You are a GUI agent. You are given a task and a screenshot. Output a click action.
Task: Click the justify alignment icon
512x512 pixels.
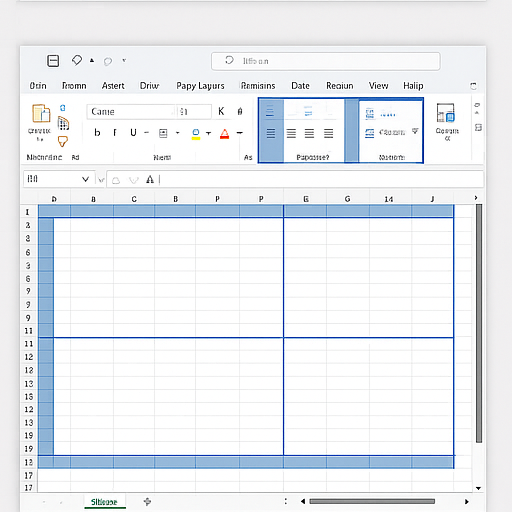point(329,133)
